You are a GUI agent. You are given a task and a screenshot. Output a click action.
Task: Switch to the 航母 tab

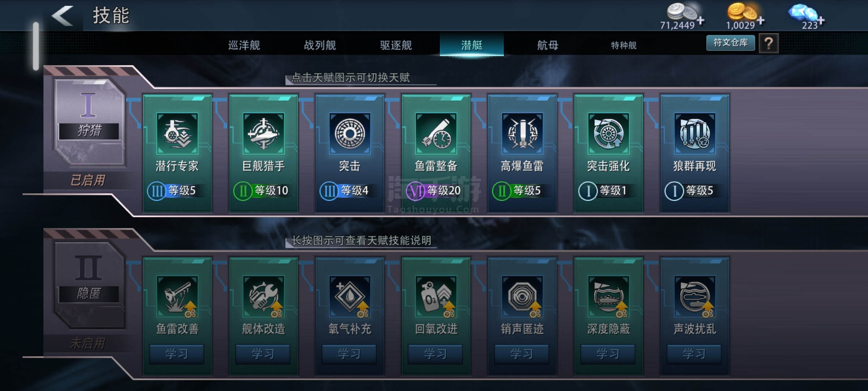pos(548,45)
